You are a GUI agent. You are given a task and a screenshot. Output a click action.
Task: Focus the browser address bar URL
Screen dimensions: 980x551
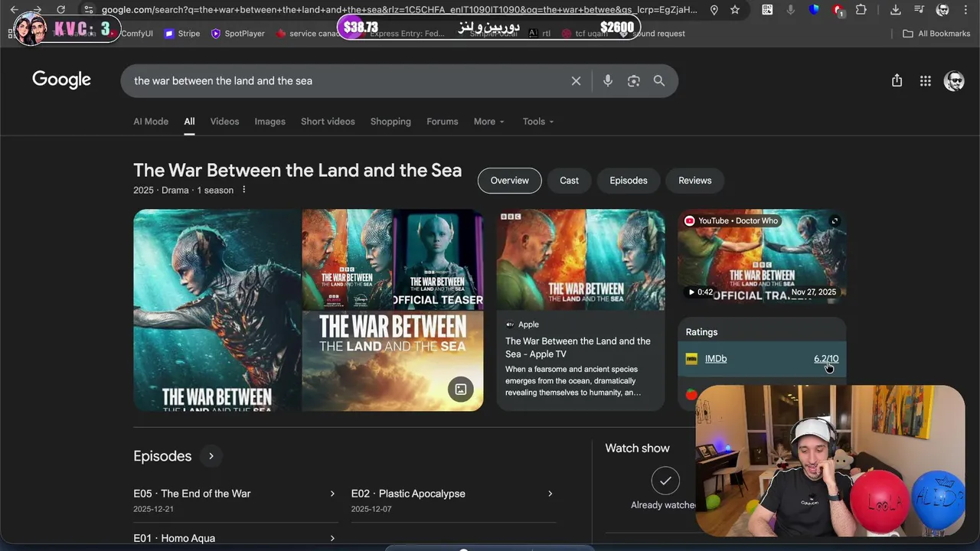click(x=399, y=10)
